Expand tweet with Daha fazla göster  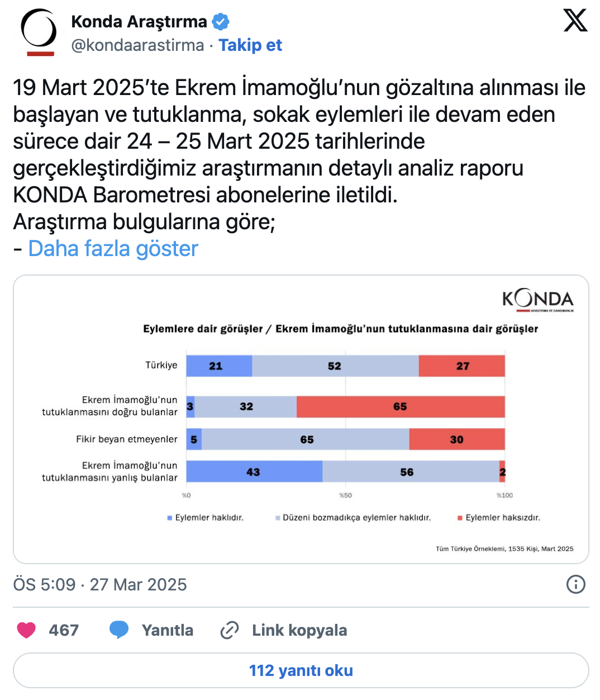(113, 249)
